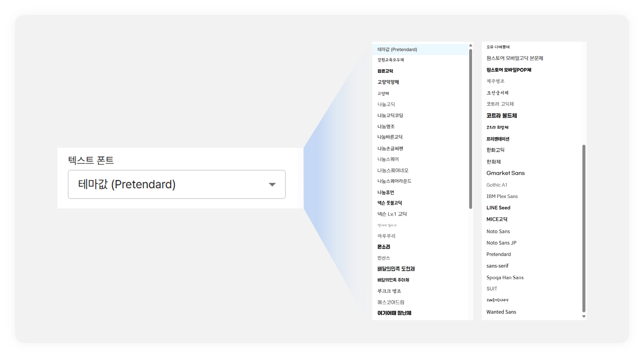Select the LINE Seed font
The height and width of the screenshot is (358, 644).
pyautogui.click(x=498, y=208)
